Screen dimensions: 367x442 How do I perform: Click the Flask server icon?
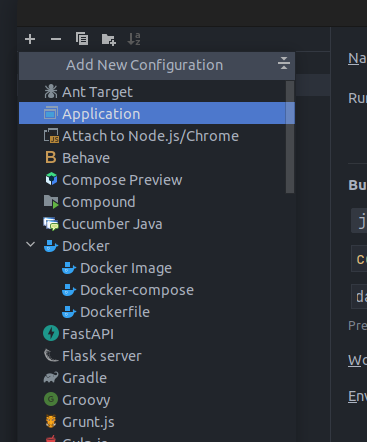[x=51, y=355]
